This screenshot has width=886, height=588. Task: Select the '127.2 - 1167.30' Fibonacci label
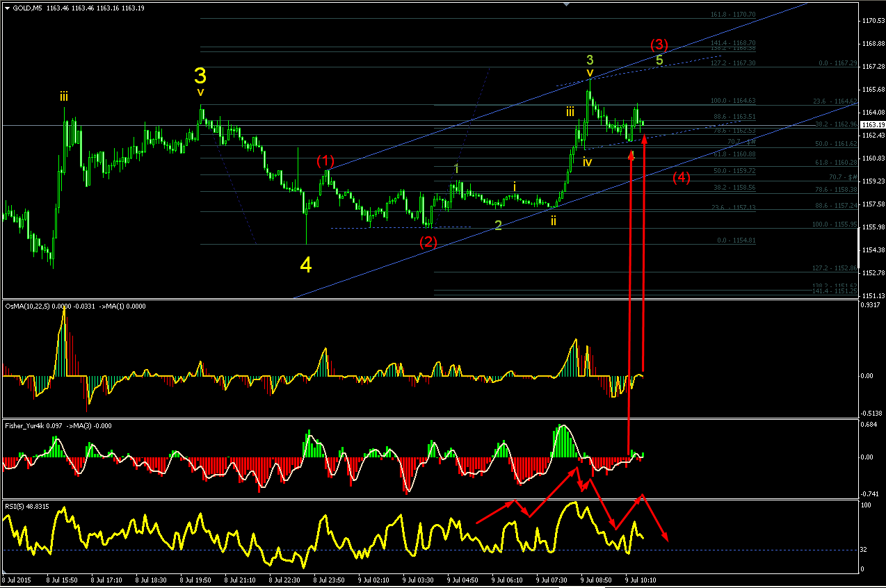click(732, 63)
